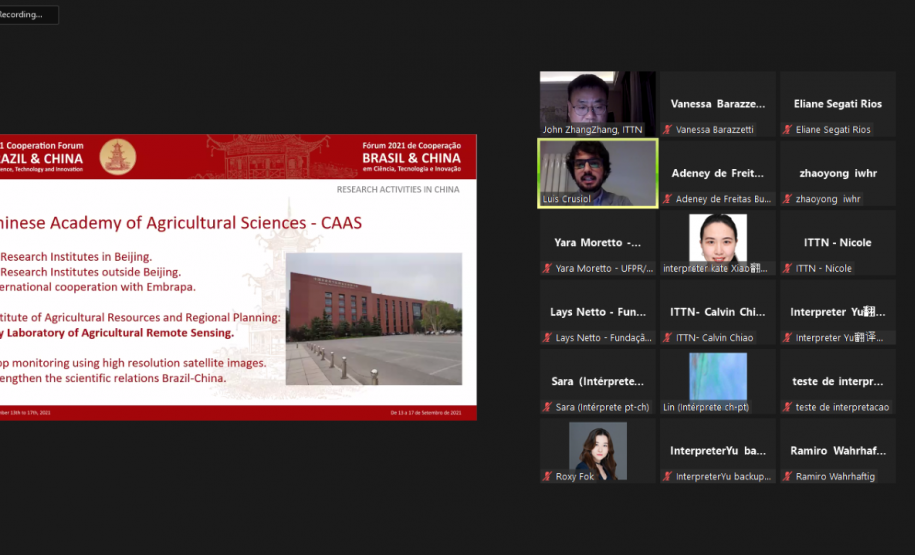
Task: Click muted mic icon for ITTN - Nicole
Action: [787, 268]
